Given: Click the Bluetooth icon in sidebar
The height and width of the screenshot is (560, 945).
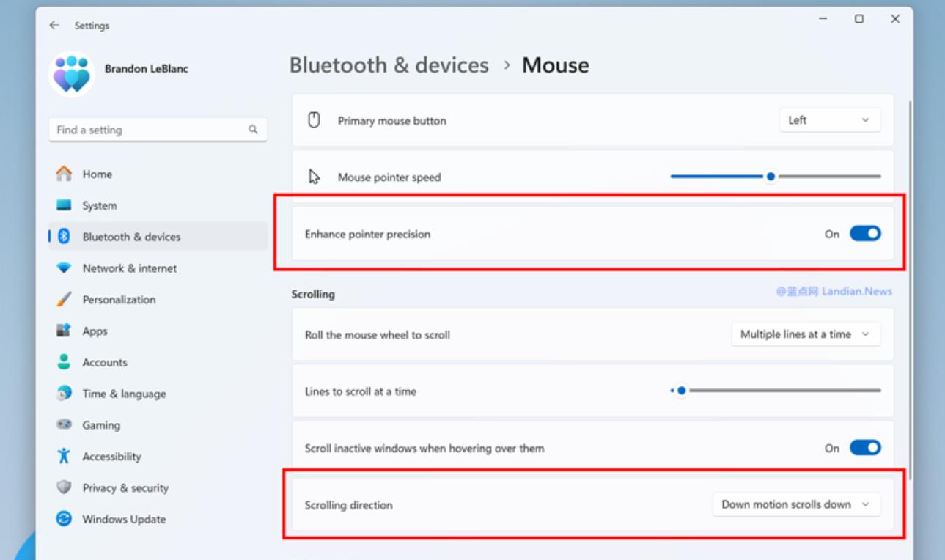Looking at the screenshot, I should [64, 237].
